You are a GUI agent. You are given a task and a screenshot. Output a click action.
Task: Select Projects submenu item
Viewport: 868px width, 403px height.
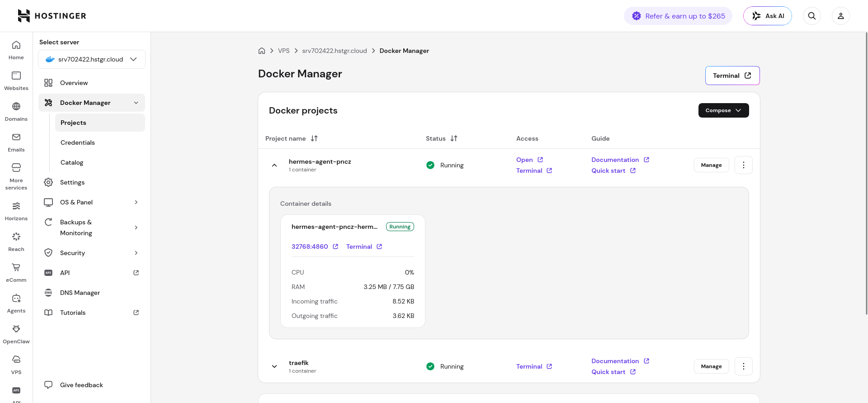[100, 123]
